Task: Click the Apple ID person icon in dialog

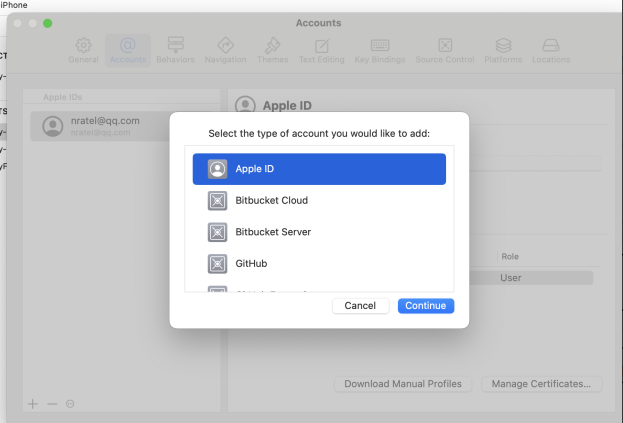Action: pyautogui.click(x=217, y=169)
